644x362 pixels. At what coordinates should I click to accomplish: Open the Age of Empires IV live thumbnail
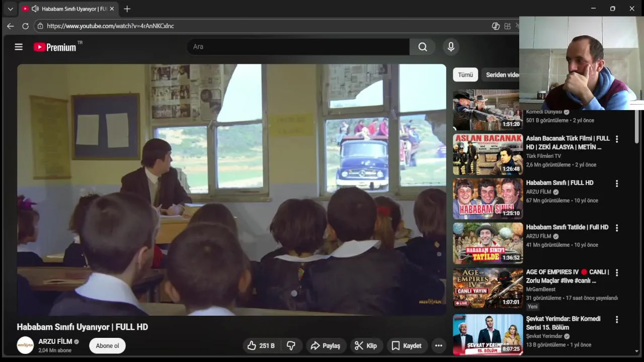click(x=488, y=288)
